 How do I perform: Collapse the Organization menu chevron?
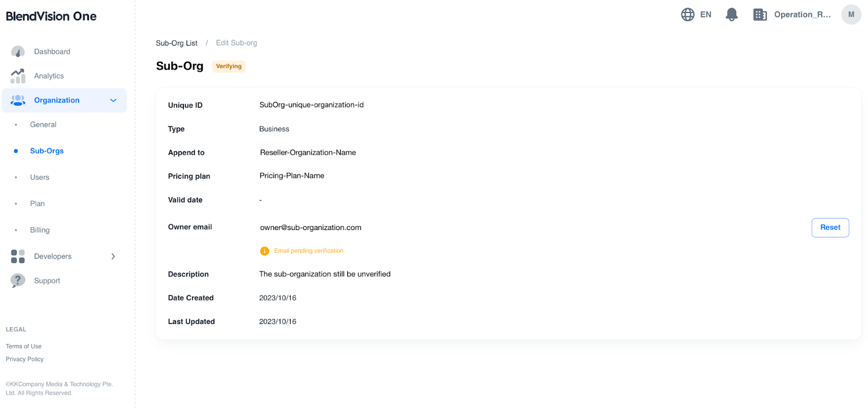pyautogui.click(x=113, y=100)
